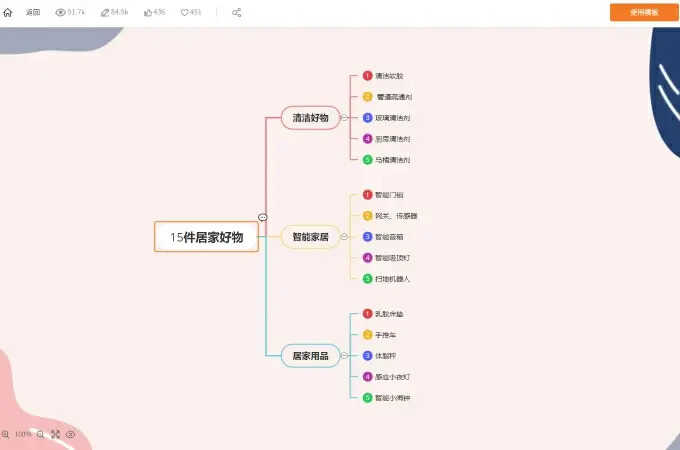Click the purple 4 marker beside 厨房清洁剂

[x=367, y=138]
